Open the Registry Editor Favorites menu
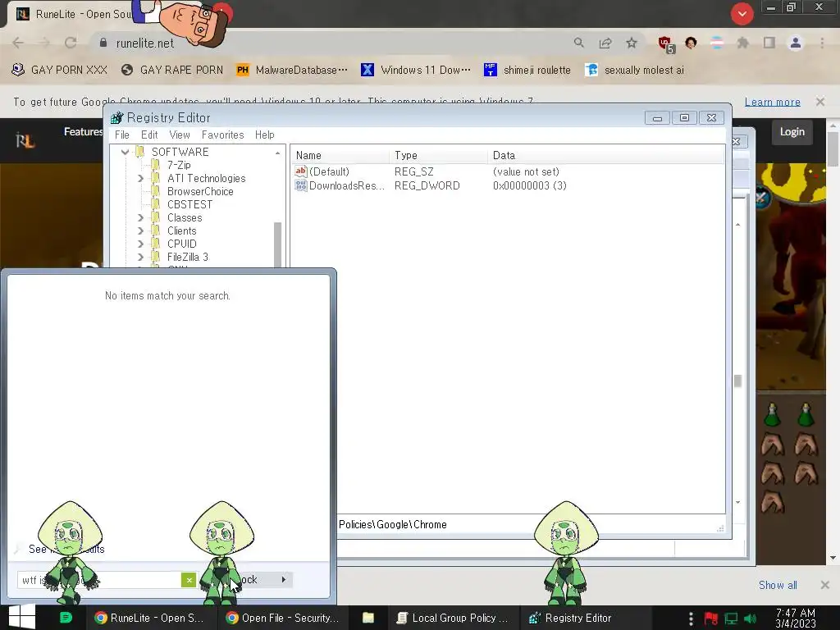Viewport: 840px width, 630px height. [x=223, y=135]
